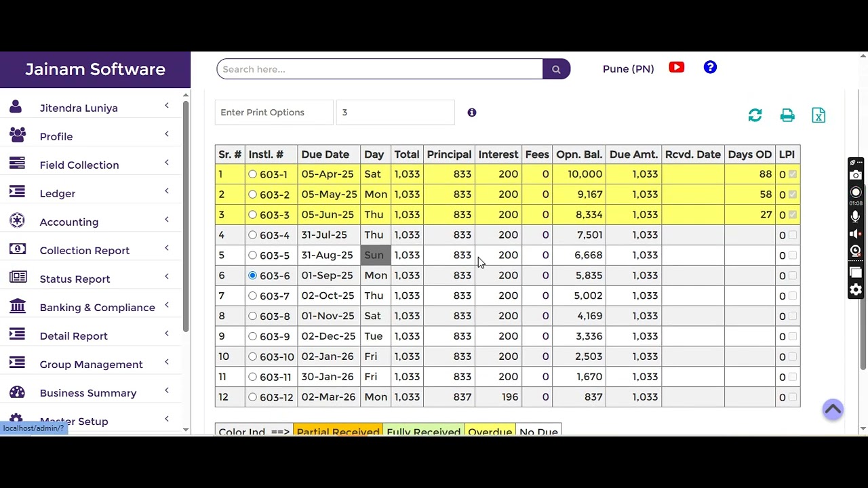Viewport: 868px width, 488px height.
Task: Toggle the recorder microphone icon
Action: (x=856, y=217)
